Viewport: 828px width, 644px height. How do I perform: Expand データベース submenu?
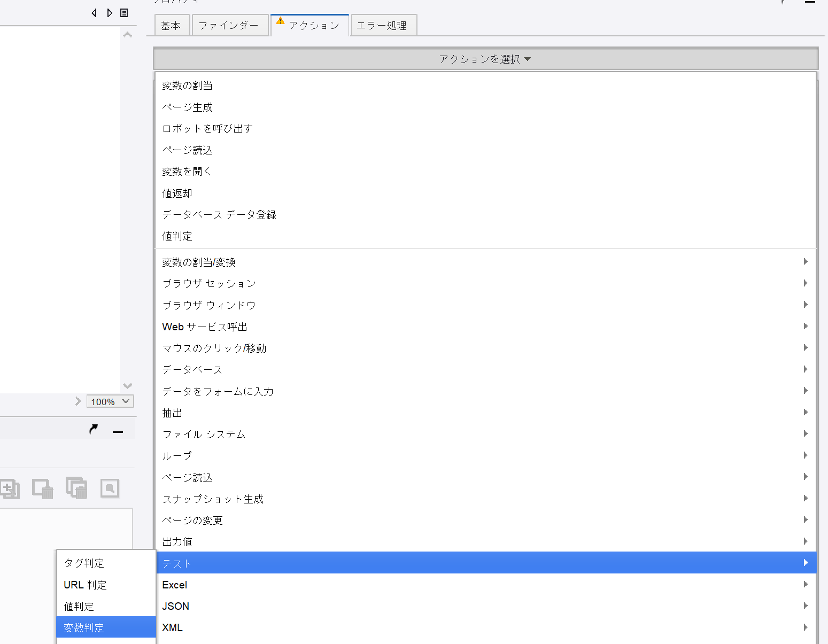pyautogui.click(x=485, y=369)
